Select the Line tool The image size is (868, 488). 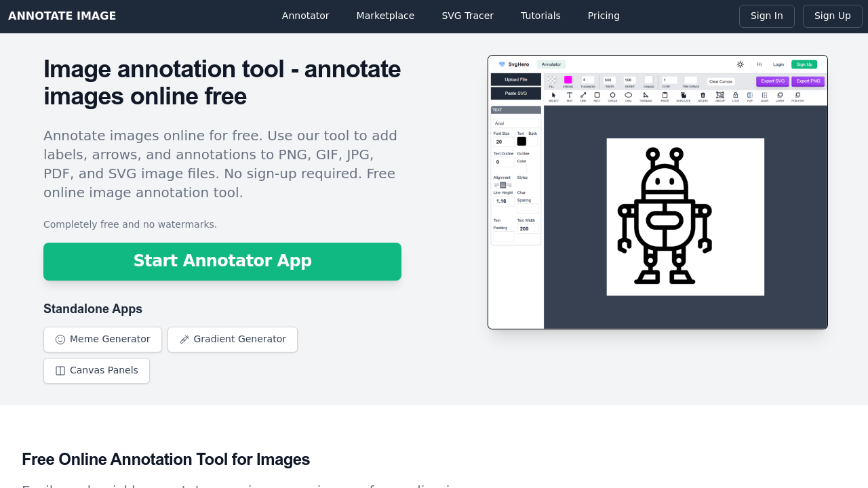[x=582, y=95]
